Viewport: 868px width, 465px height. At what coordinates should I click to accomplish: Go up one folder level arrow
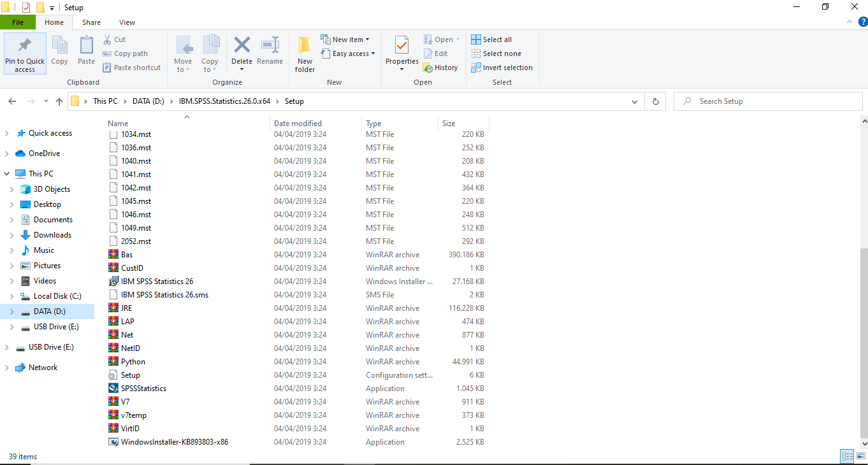coord(59,101)
